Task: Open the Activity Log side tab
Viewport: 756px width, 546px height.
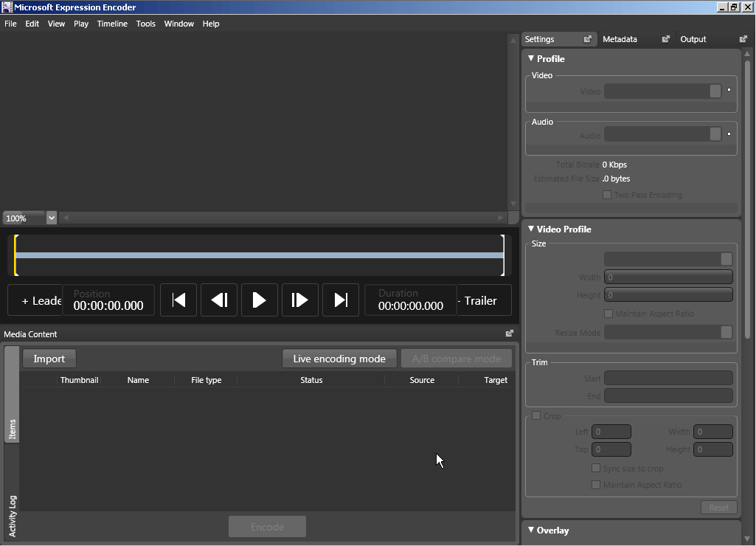Action: 12,516
